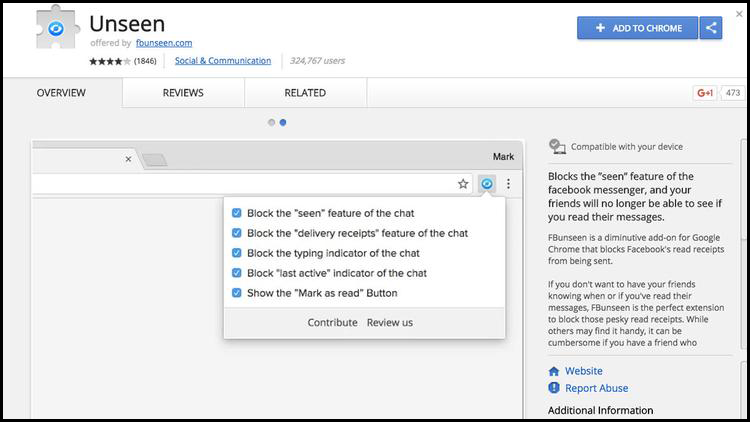This screenshot has width=750, height=422.
Task: Click the (1846) ratings count
Action: tap(145, 61)
